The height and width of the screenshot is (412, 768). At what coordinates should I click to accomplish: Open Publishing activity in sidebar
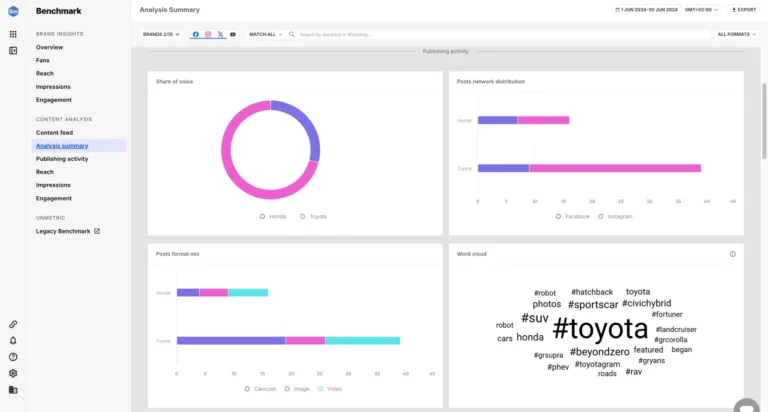click(62, 159)
